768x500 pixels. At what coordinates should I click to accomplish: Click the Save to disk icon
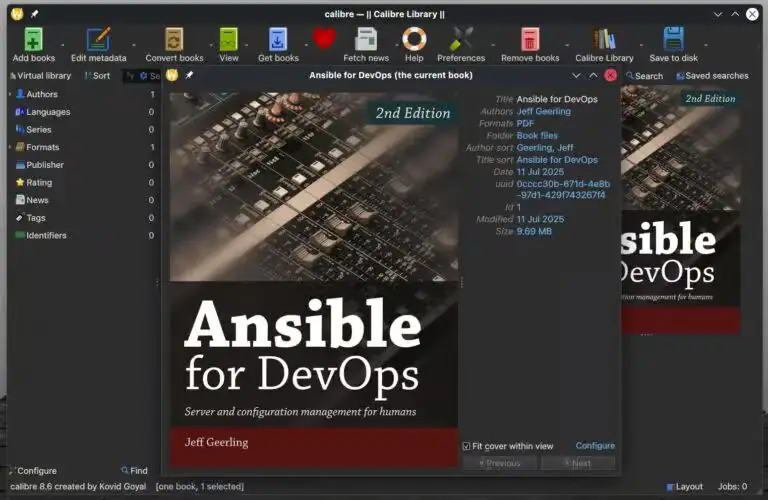(673, 39)
